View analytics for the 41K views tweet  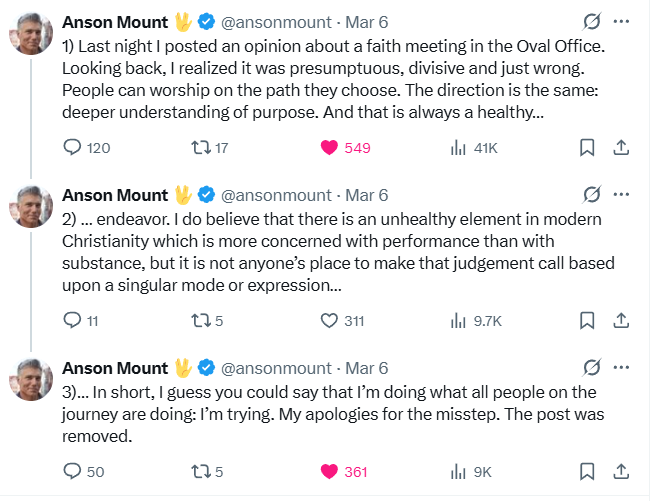coord(459,148)
